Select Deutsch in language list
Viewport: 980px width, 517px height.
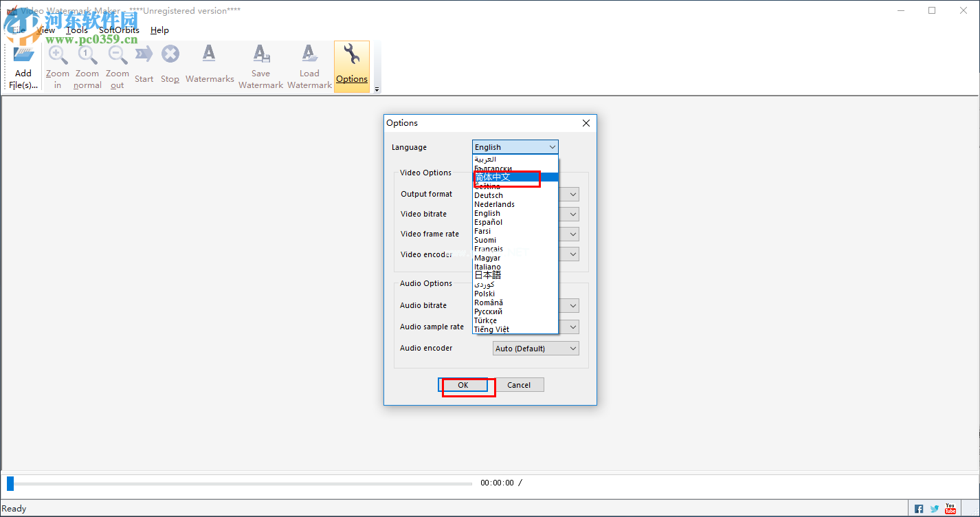coord(515,195)
